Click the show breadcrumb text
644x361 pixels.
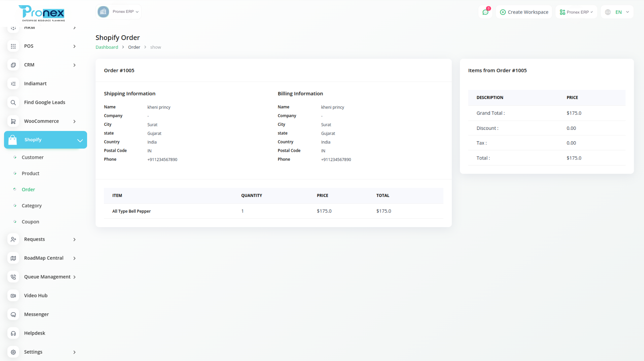[x=155, y=47]
